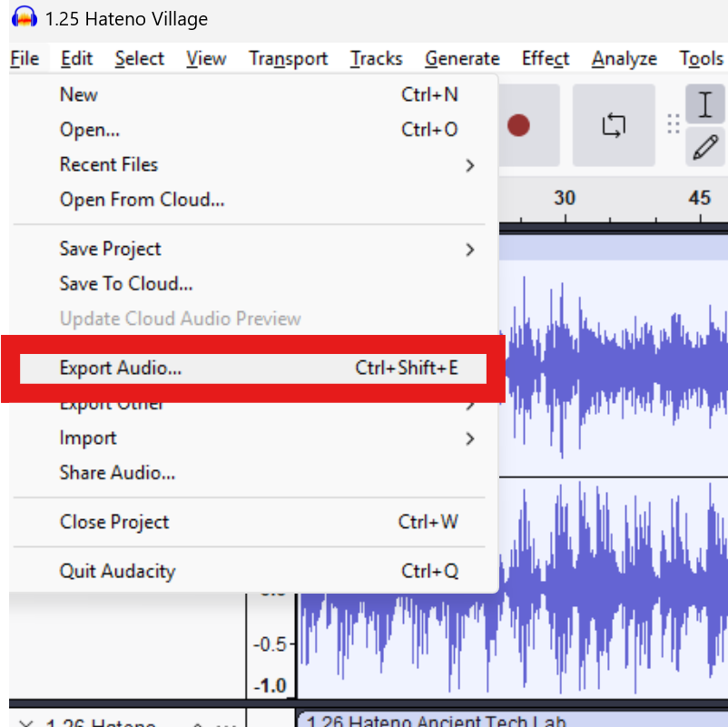
Task: Expand the Save Project submenu
Action: pos(253,249)
